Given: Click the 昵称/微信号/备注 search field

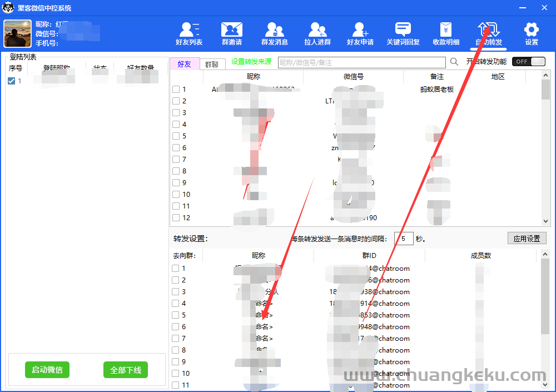Looking at the screenshot, I should 361,63.
